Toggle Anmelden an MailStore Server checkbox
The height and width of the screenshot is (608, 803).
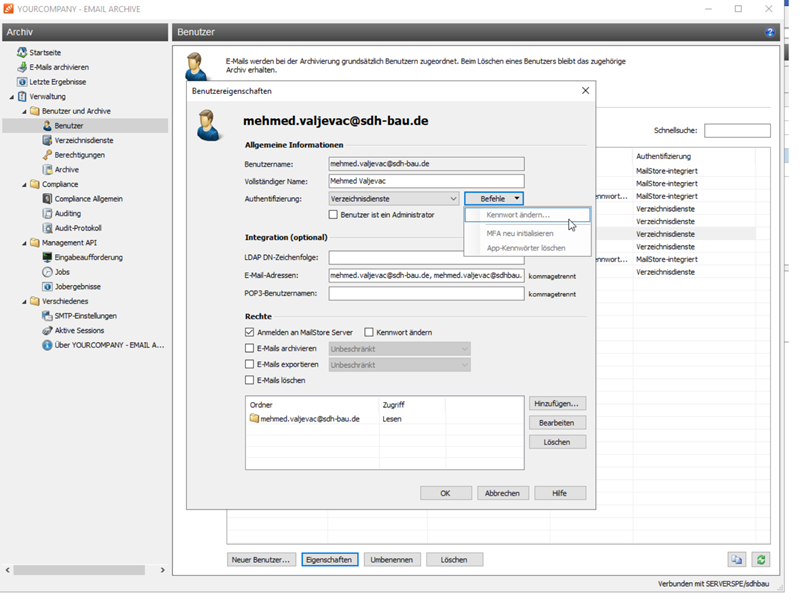pos(250,332)
